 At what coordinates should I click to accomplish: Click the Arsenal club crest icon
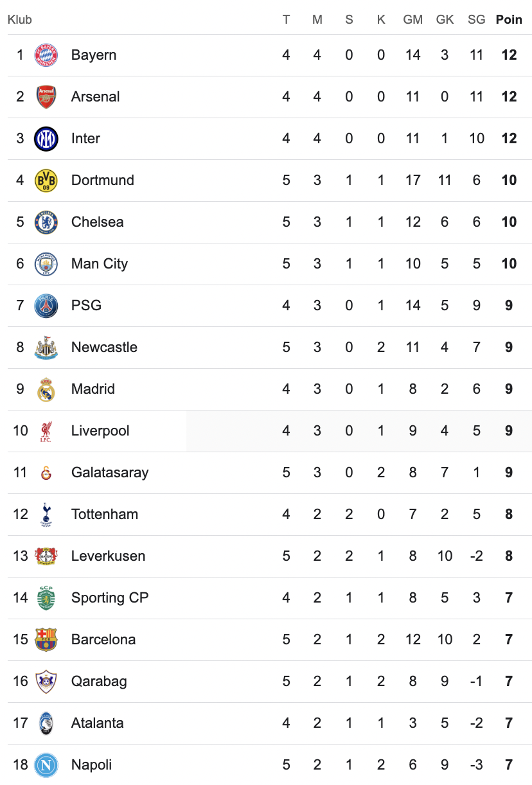click(x=46, y=97)
